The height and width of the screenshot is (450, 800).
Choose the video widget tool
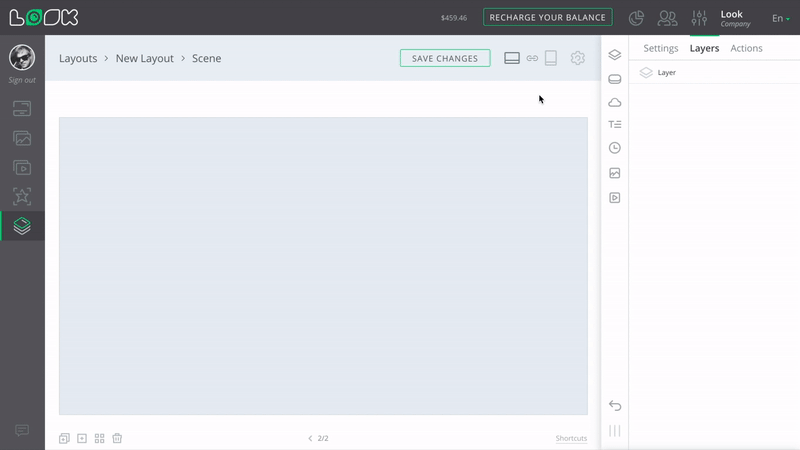point(615,198)
